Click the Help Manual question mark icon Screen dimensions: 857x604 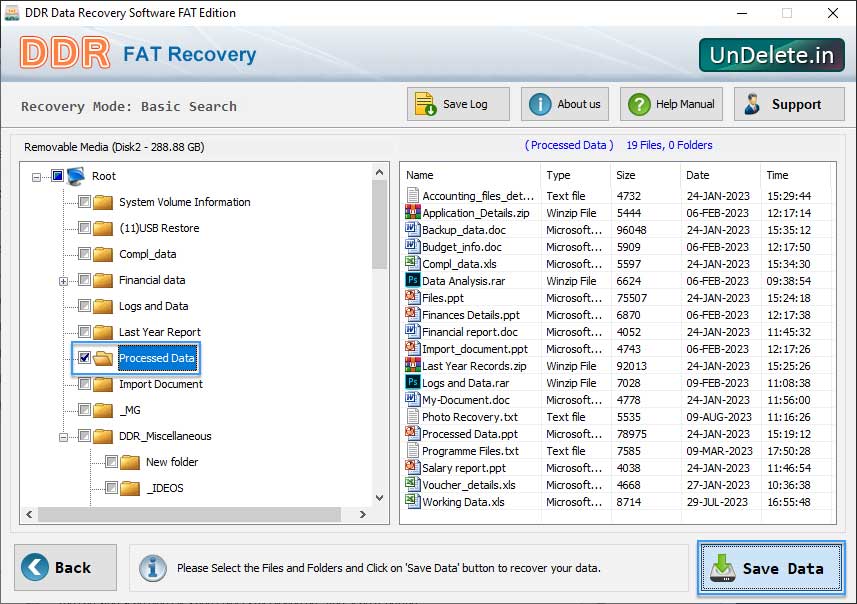coord(639,104)
